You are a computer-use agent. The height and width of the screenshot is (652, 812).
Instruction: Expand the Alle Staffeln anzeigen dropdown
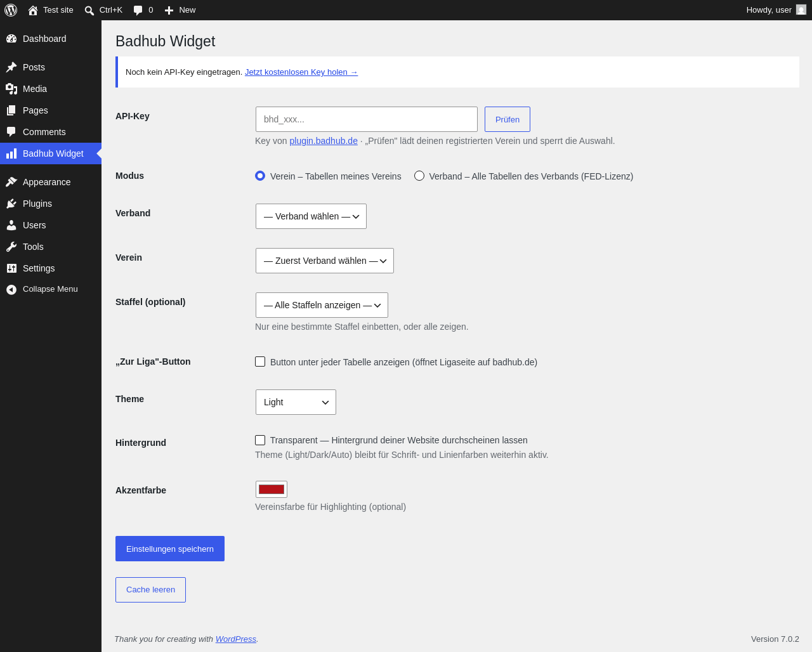[322, 305]
